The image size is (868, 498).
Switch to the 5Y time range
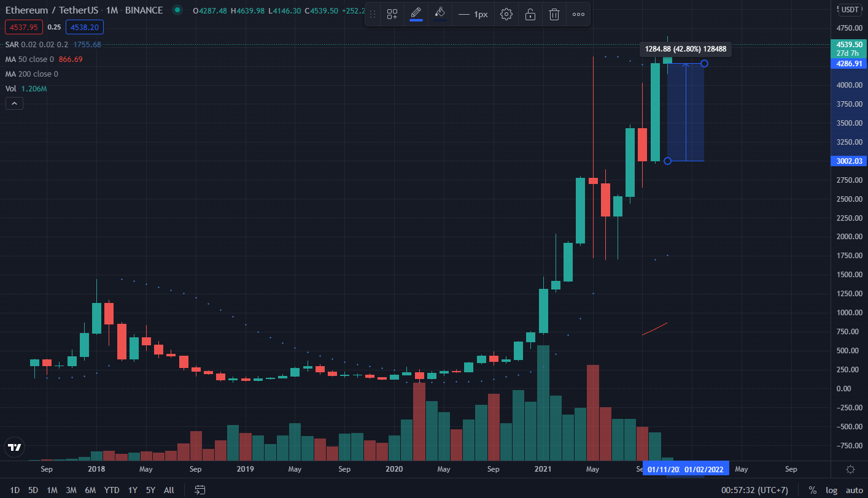click(150, 490)
